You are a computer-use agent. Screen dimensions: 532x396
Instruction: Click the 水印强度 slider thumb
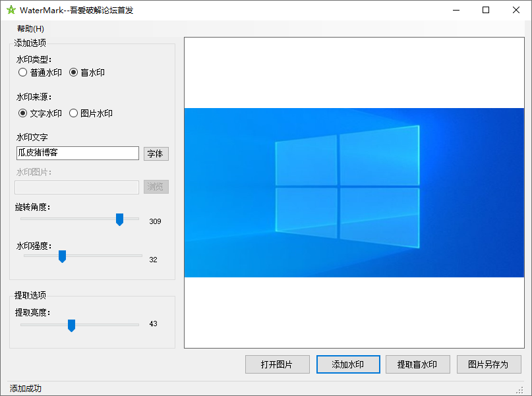[x=62, y=256]
